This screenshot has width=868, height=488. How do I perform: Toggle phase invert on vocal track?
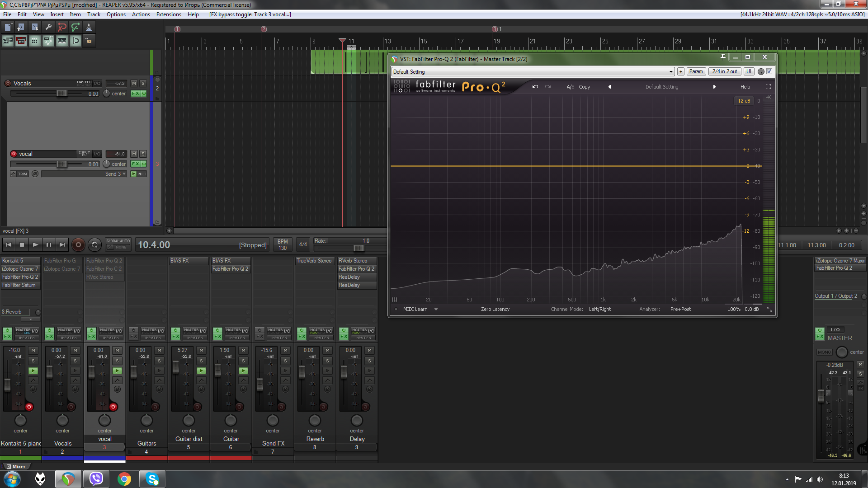point(35,174)
